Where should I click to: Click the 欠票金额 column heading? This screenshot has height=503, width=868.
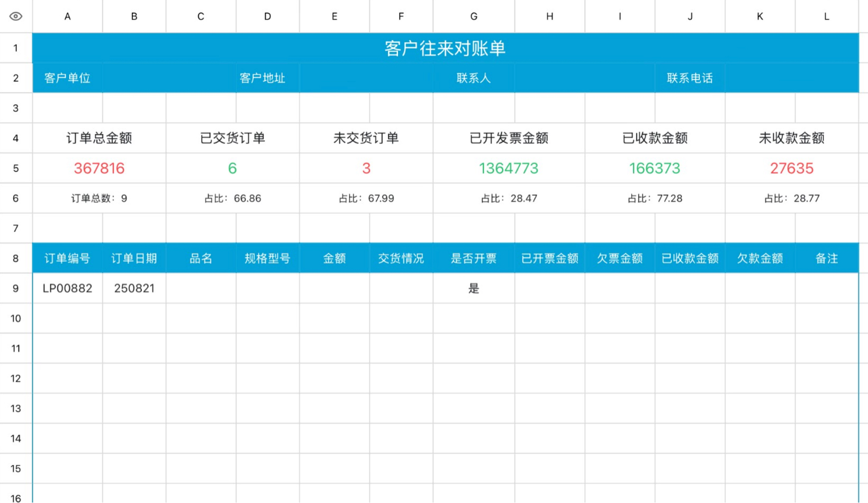tap(620, 258)
